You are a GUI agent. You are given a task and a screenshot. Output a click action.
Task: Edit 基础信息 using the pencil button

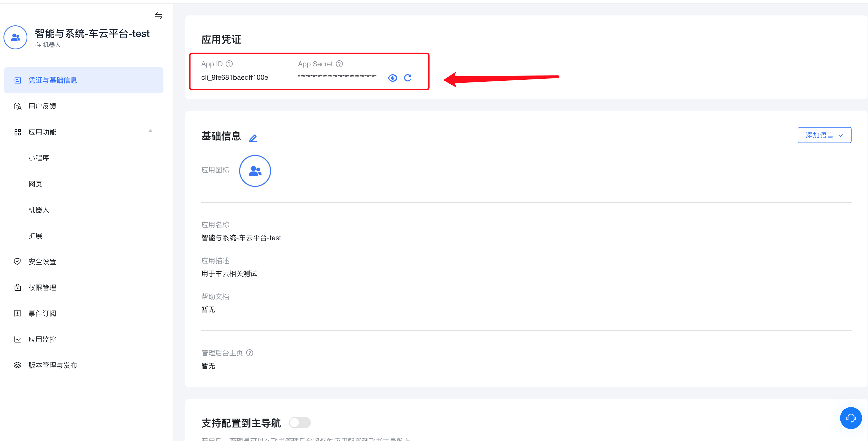(x=253, y=138)
